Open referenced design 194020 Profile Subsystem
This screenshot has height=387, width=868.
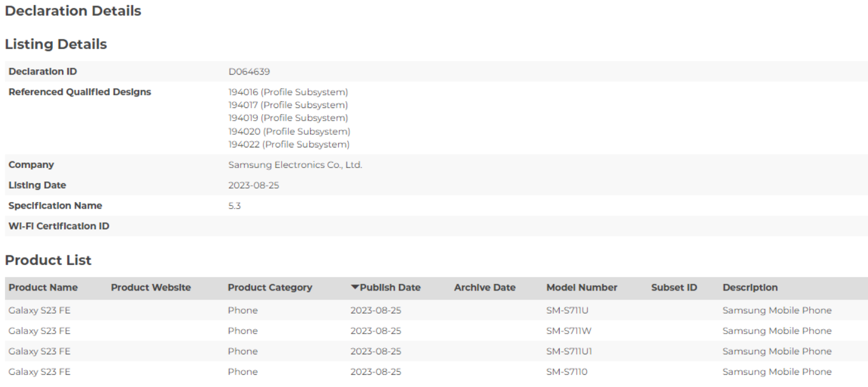290,131
